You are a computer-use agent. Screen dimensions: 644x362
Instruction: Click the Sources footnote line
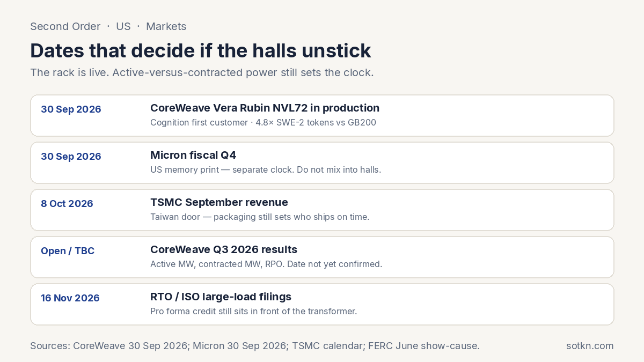pos(255,346)
